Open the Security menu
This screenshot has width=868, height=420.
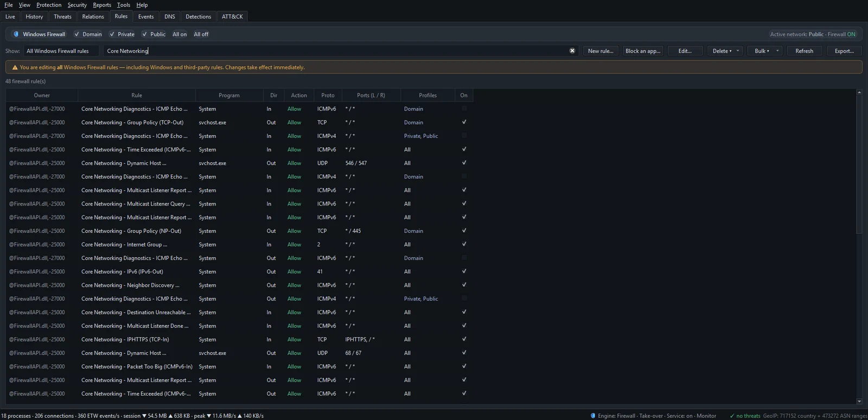pos(77,5)
